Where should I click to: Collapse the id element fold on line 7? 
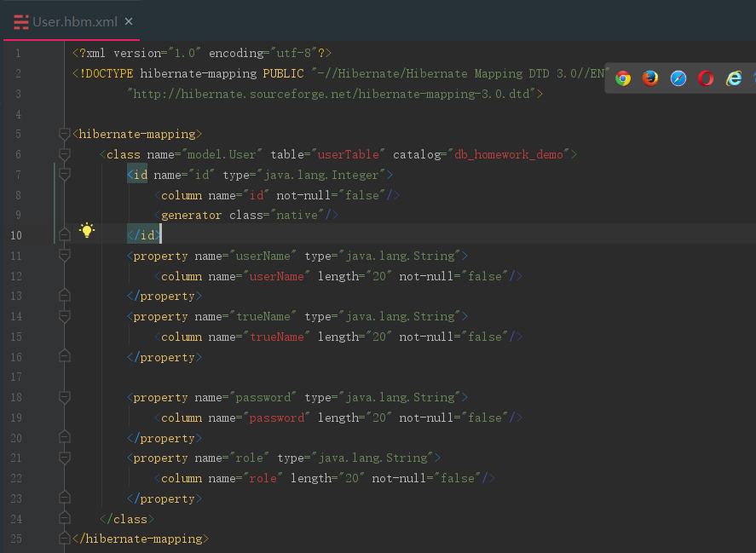point(64,175)
